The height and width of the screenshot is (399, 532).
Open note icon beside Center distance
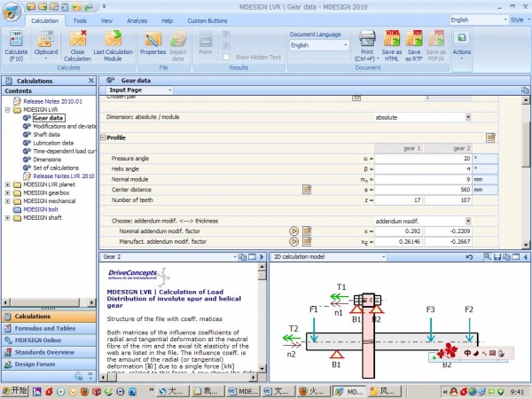pos(307,190)
